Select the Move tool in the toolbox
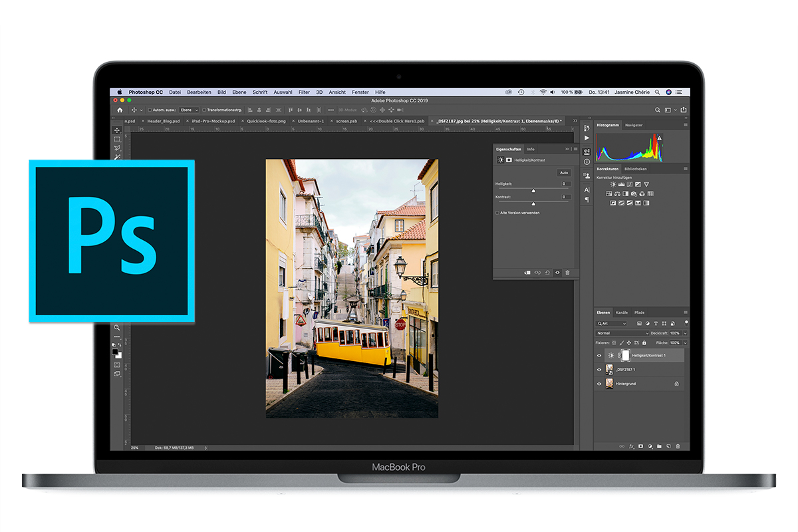The height and width of the screenshot is (532, 798). tap(118, 130)
